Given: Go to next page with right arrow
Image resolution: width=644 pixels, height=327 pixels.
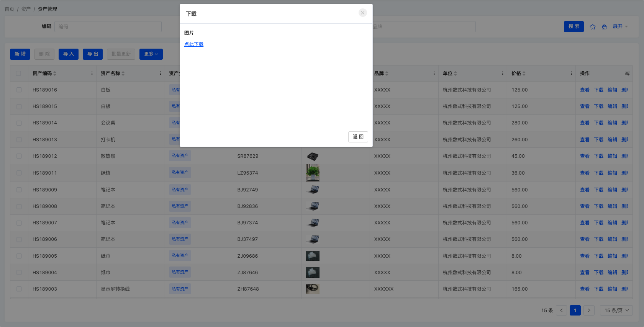Looking at the screenshot, I should click(589, 311).
